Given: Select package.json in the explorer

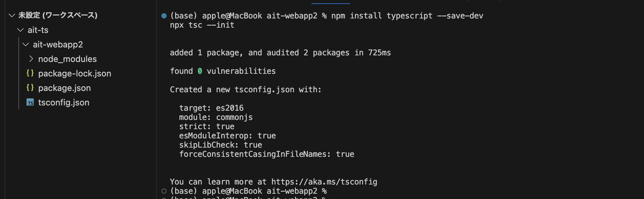Looking at the screenshot, I should click(65, 88).
